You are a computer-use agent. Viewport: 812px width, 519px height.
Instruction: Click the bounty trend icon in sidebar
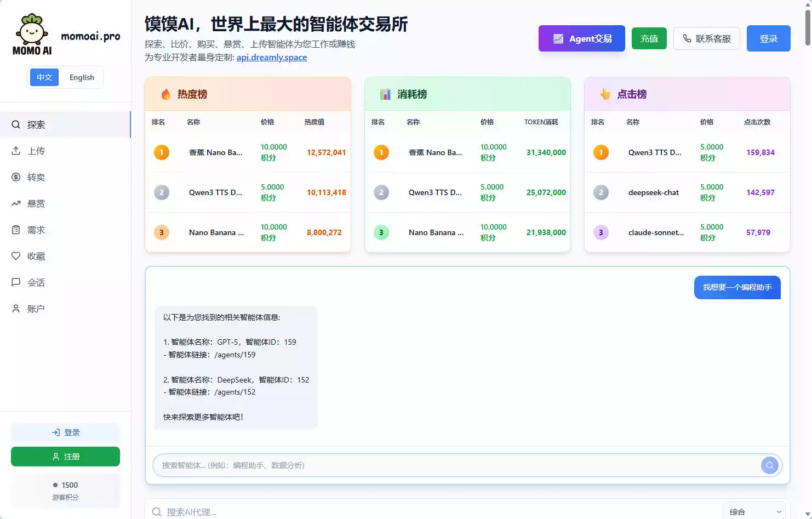pos(16,203)
